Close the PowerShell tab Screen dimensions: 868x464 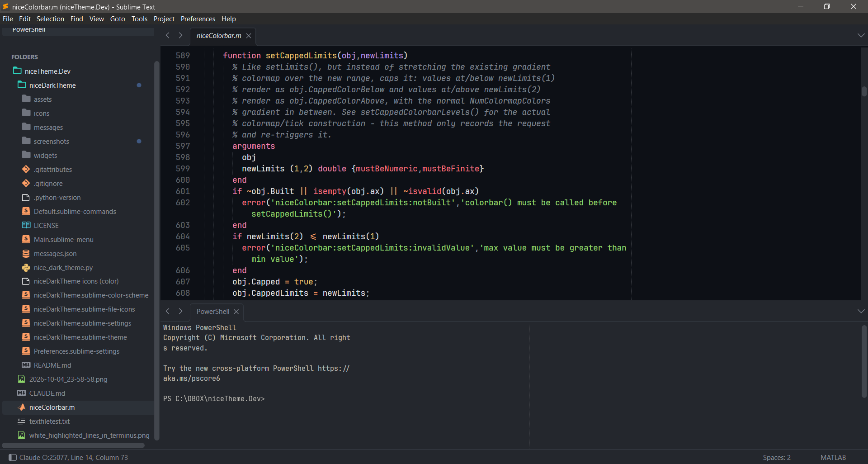pos(236,312)
